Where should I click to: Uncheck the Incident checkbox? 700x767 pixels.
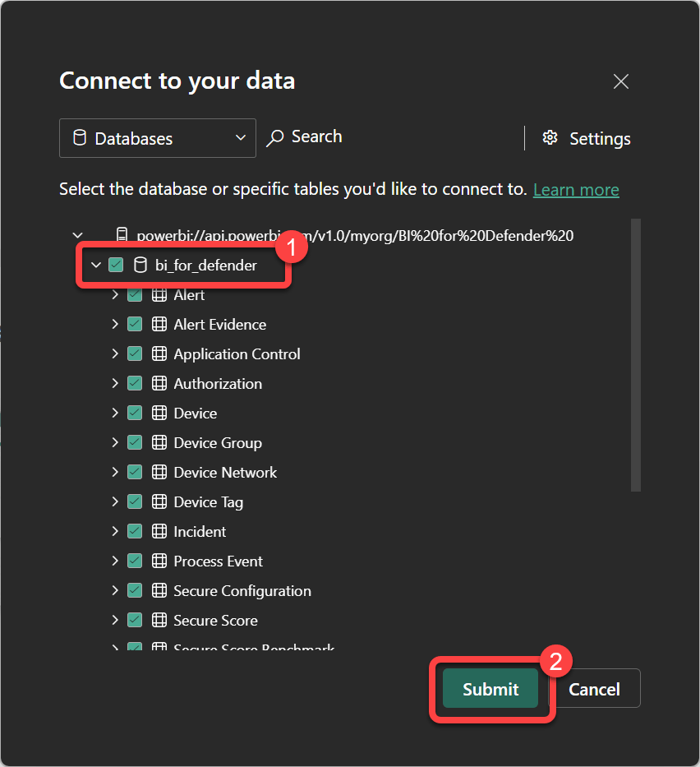(x=135, y=531)
